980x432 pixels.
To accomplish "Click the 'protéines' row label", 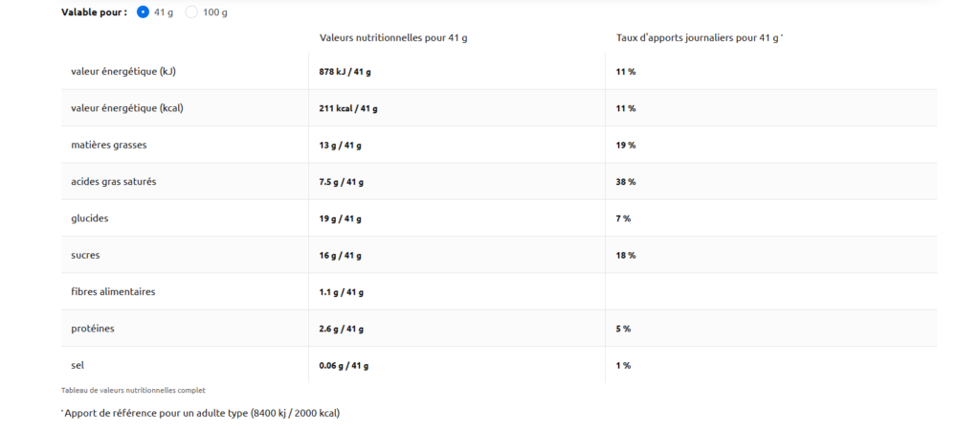I will [93, 328].
